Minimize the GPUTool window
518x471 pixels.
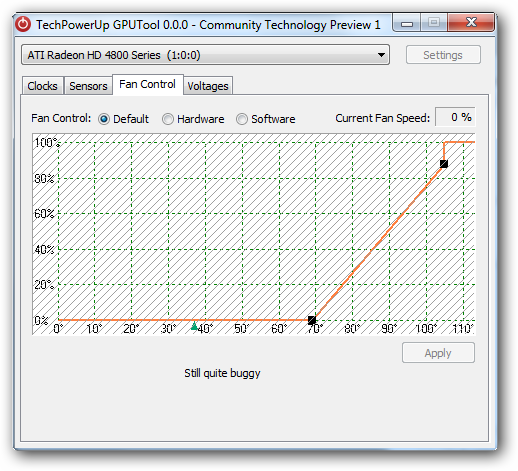coord(407,23)
